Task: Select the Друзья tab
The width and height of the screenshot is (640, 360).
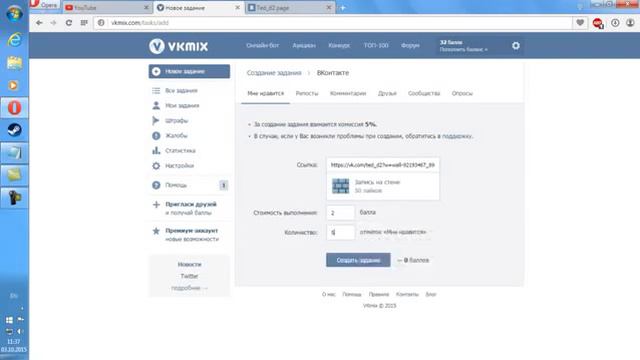Action: pyautogui.click(x=387, y=93)
